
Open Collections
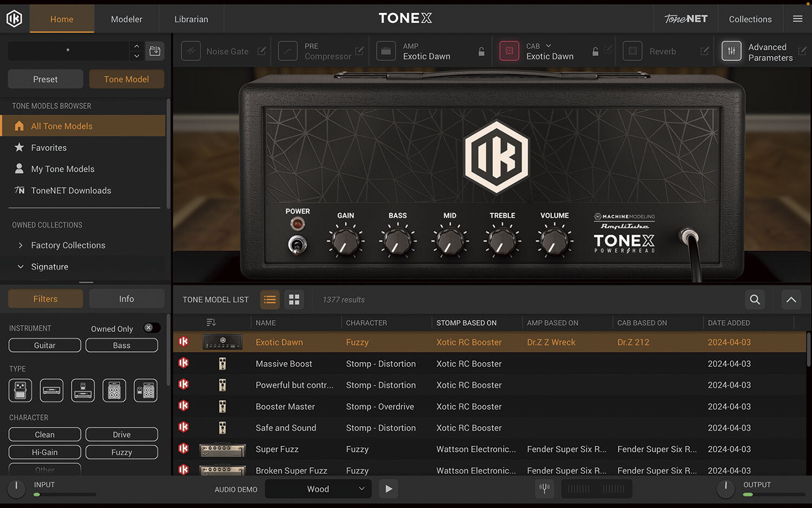point(750,19)
